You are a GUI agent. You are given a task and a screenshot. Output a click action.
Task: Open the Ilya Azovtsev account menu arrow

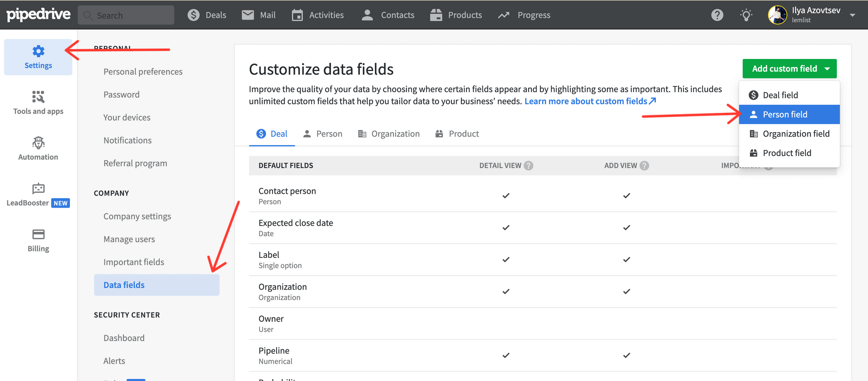pyautogui.click(x=852, y=15)
